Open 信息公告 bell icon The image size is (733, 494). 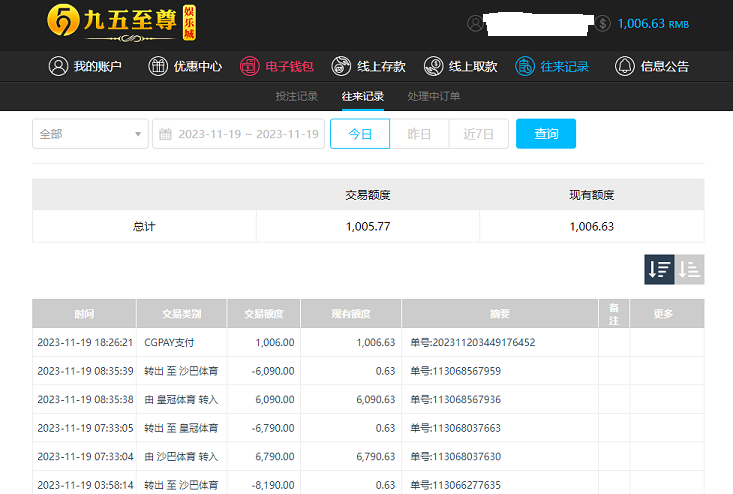coord(625,66)
